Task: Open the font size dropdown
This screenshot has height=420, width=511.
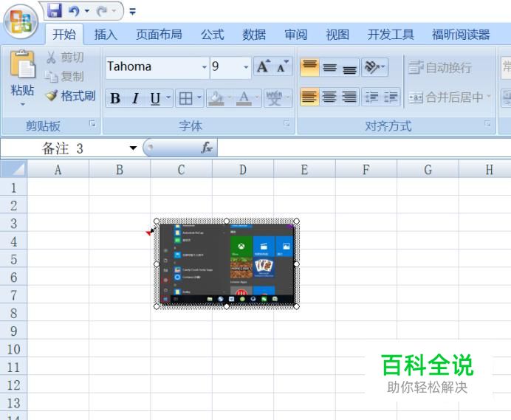Action: [246, 67]
